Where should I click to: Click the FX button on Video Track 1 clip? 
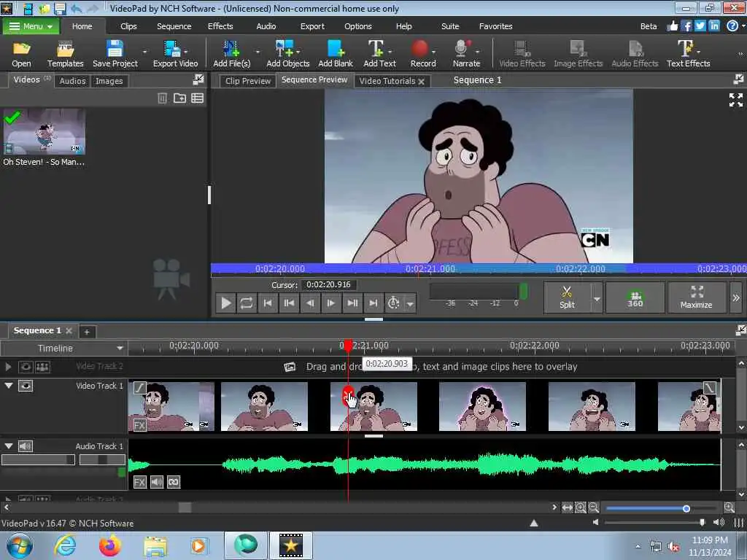[x=139, y=425]
